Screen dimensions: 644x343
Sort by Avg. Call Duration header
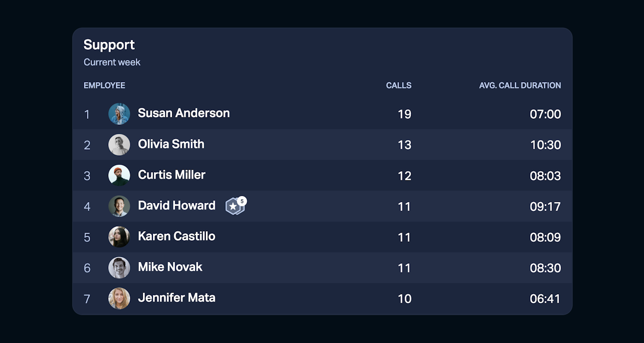coord(520,86)
